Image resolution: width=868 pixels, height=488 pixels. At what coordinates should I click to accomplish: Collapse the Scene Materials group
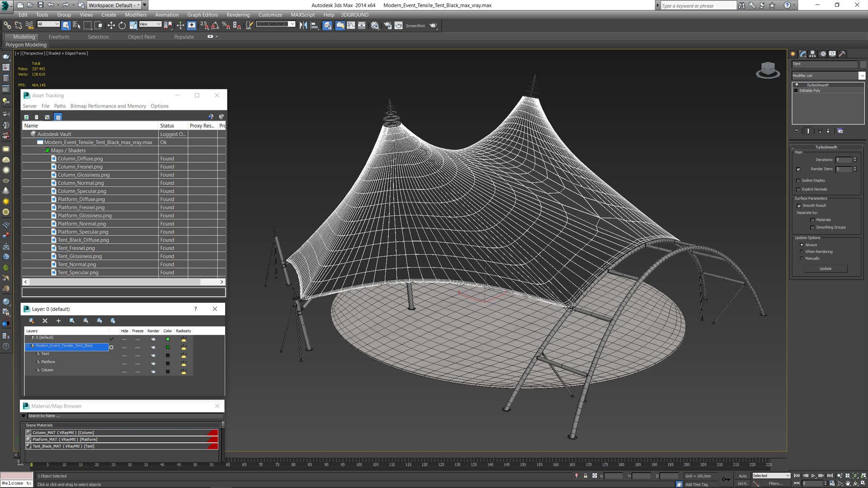[x=24, y=425]
